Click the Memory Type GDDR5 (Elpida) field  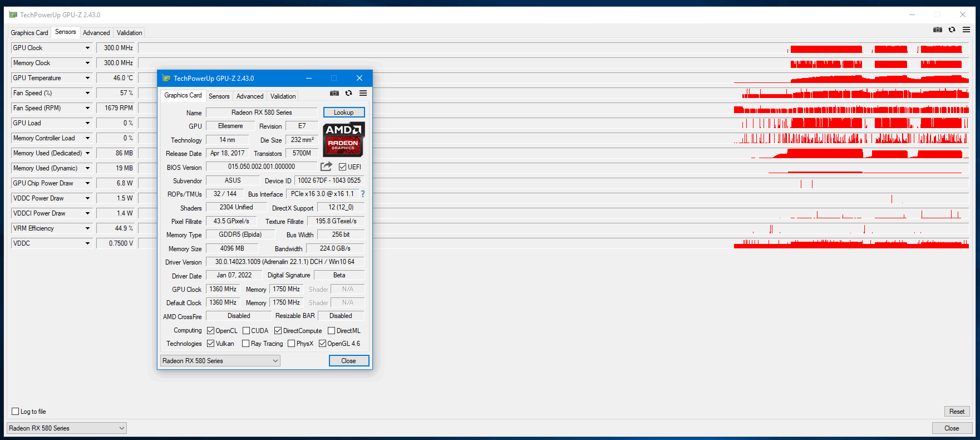coord(240,234)
